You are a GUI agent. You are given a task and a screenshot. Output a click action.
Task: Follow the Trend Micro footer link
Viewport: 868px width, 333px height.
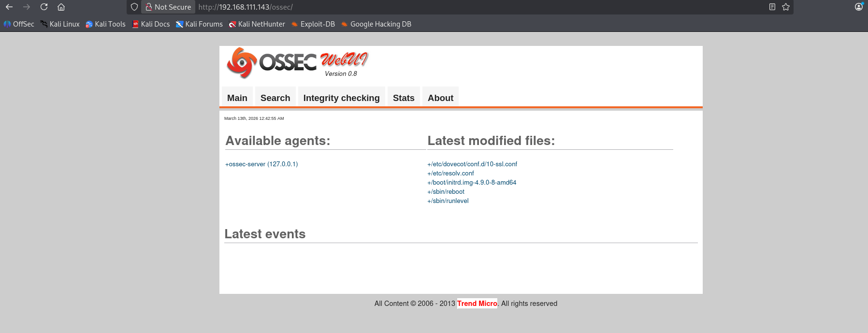tap(477, 304)
